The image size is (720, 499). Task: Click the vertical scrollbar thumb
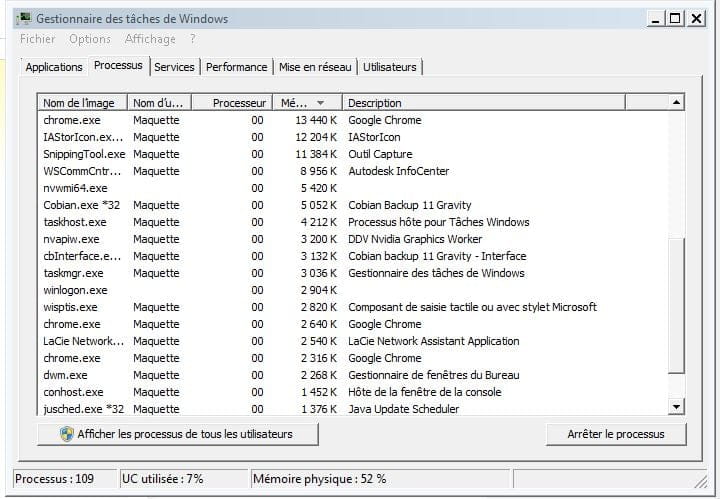(x=676, y=305)
